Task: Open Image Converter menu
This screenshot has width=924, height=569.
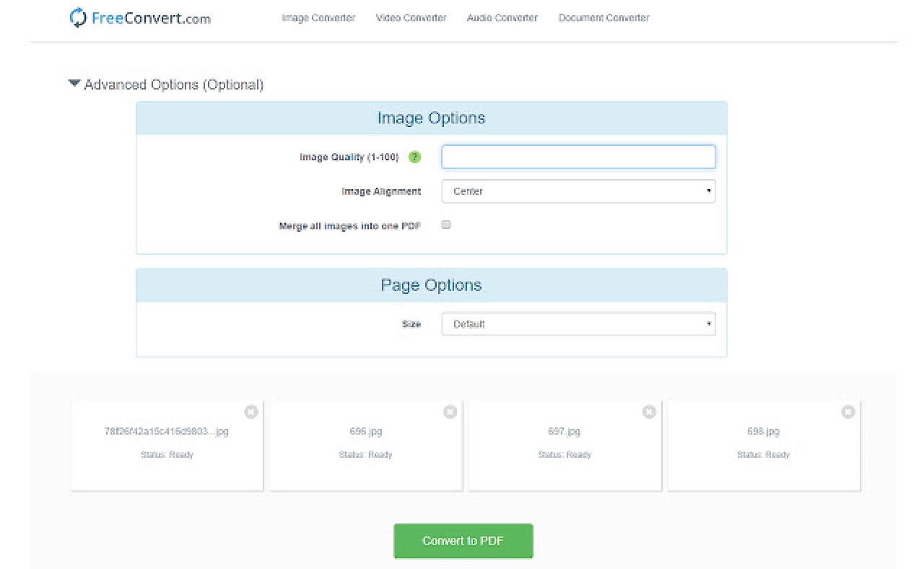Action: click(x=318, y=18)
